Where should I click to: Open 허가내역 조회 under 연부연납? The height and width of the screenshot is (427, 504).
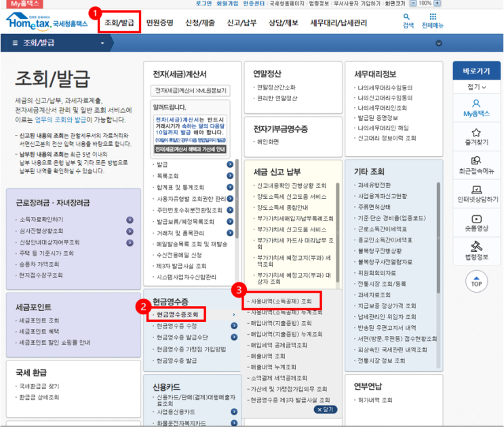point(375,400)
